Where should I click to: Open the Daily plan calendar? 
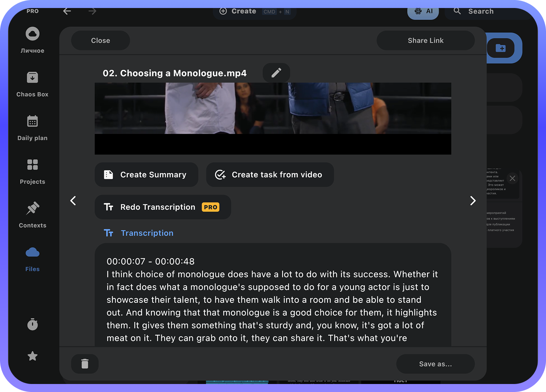tap(32, 128)
